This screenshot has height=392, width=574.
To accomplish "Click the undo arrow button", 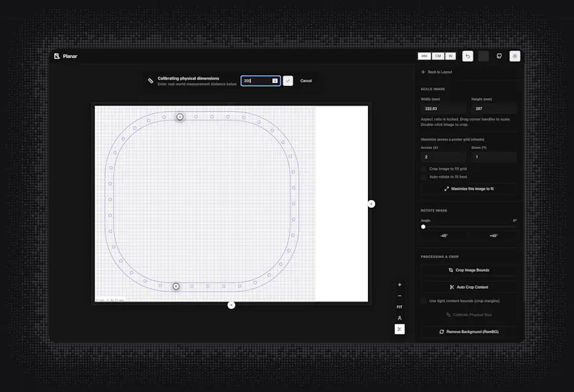I will (468, 56).
